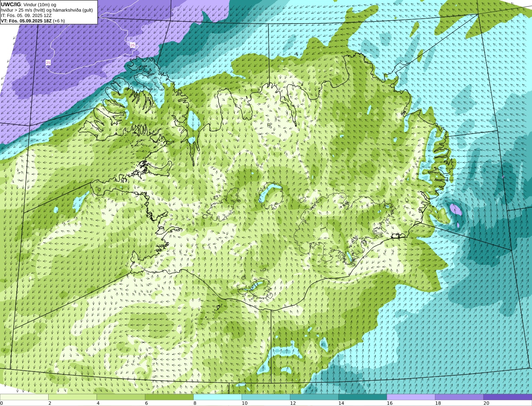Click the light yellow-green 2–4 m/s legend swatch

(72, 397)
